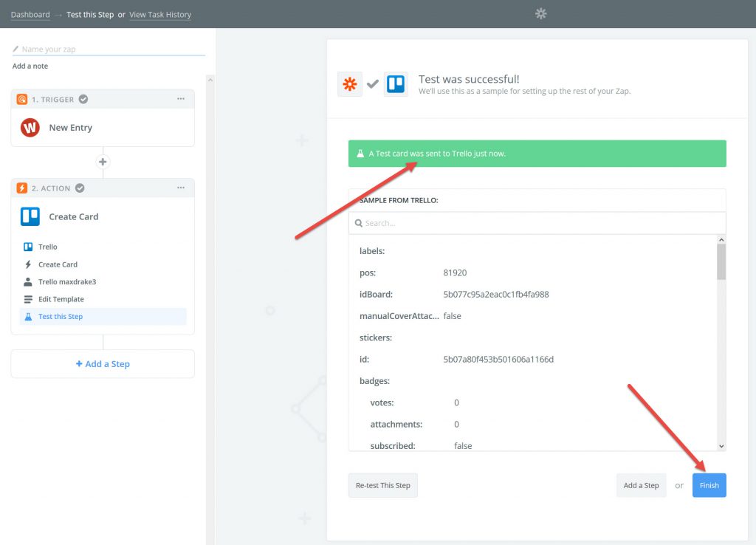756x545 pixels.
Task: Open the Action step three-dot menu
Action: [181, 188]
